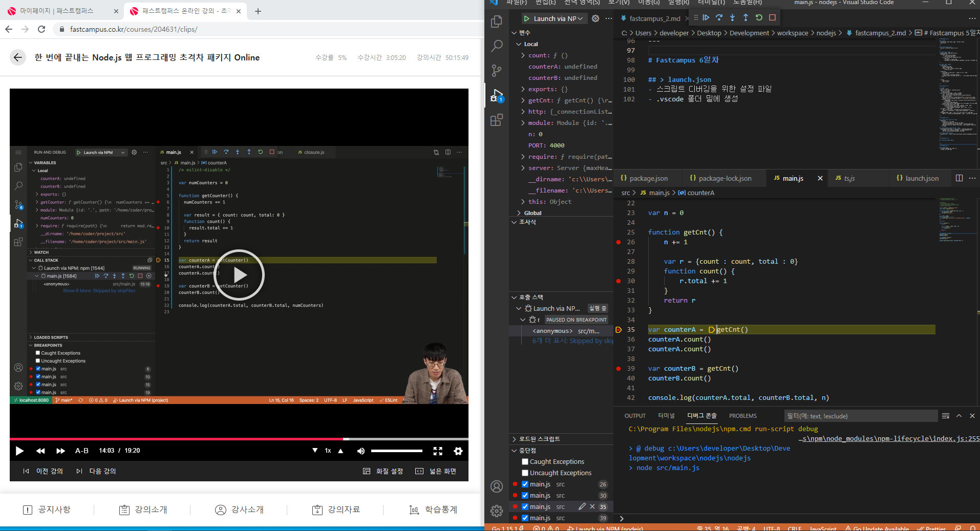Play the video with center play button
Viewport: 980px width, 531px height.
(x=239, y=275)
